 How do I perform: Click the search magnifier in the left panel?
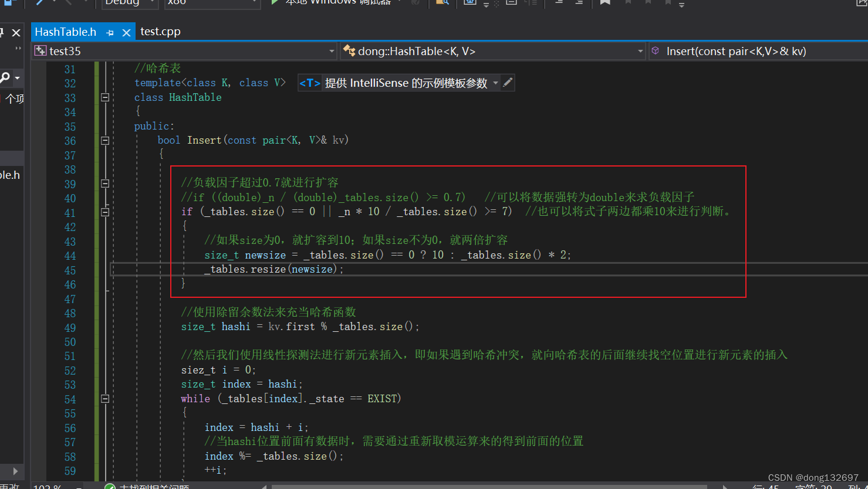pos(5,77)
